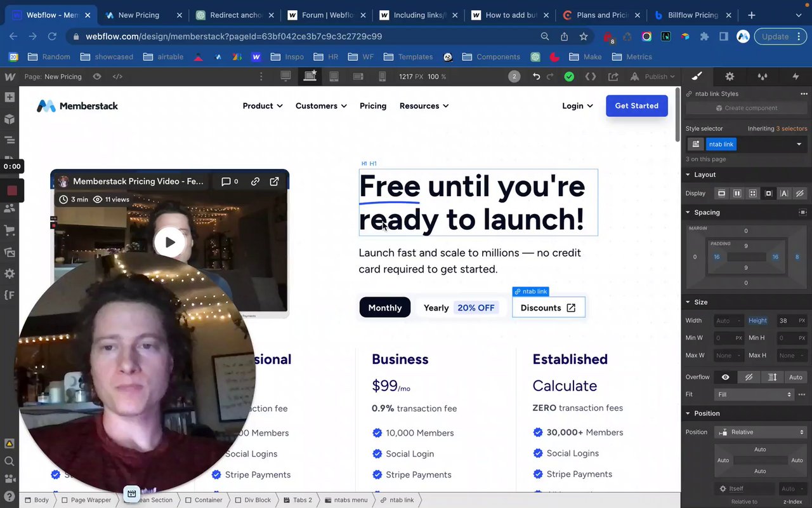812x508 pixels.
Task: Switch to mobile portrait breakpoint
Action: pyautogui.click(x=382, y=76)
